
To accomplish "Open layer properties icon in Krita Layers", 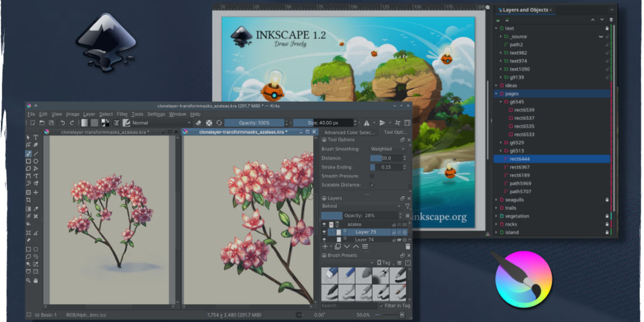I will coord(365,246).
